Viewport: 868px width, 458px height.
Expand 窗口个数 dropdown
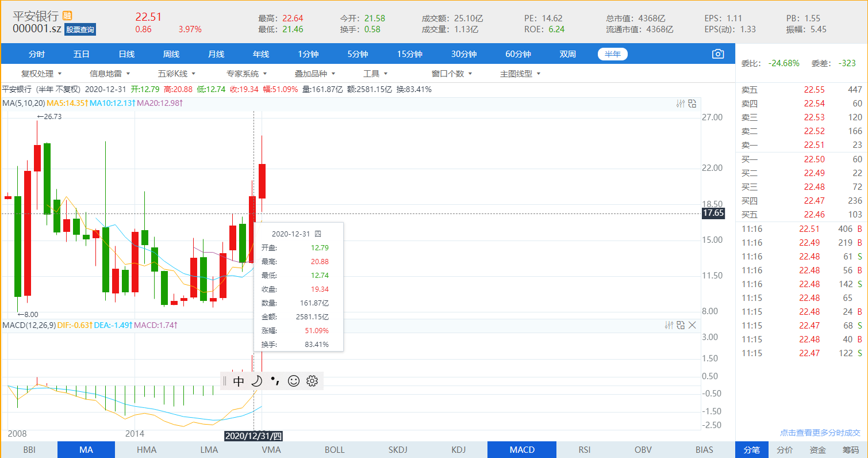[452, 74]
